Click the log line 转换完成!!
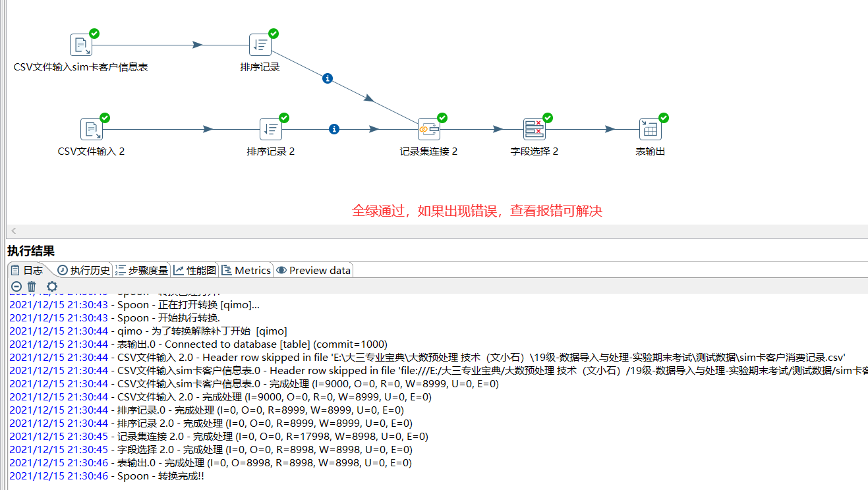This screenshot has height=490, width=868. tap(107, 476)
